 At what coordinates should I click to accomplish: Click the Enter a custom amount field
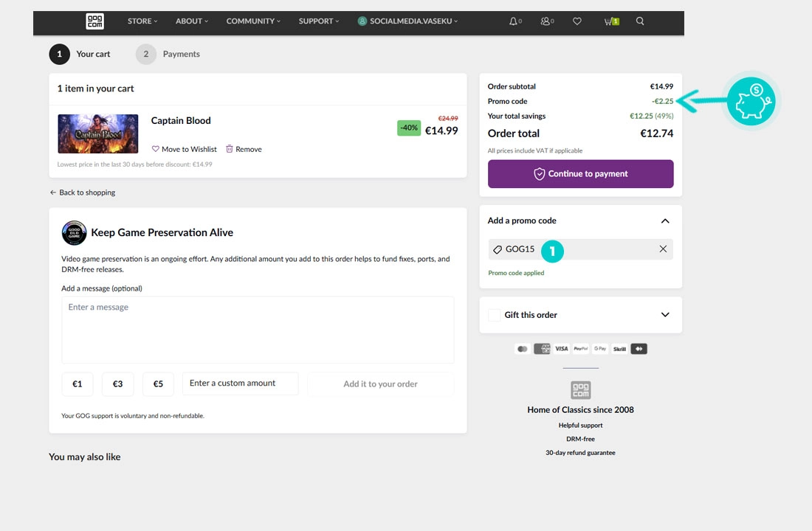[x=240, y=383]
